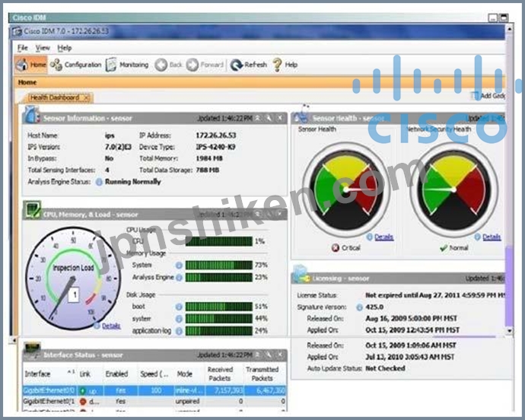Image resolution: width=525 pixels, height=420 pixels.
Task: Open Network Security Health Details link
Action: [492, 237]
